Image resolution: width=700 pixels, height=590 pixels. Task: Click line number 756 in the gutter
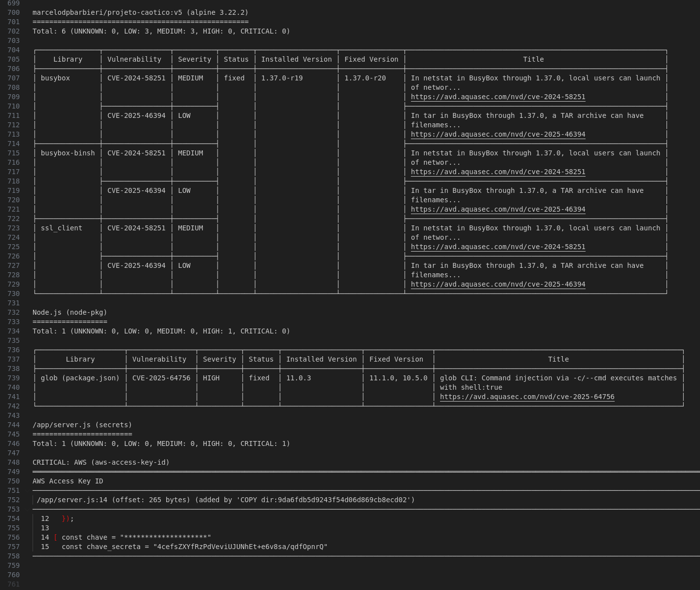tap(14, 537)
